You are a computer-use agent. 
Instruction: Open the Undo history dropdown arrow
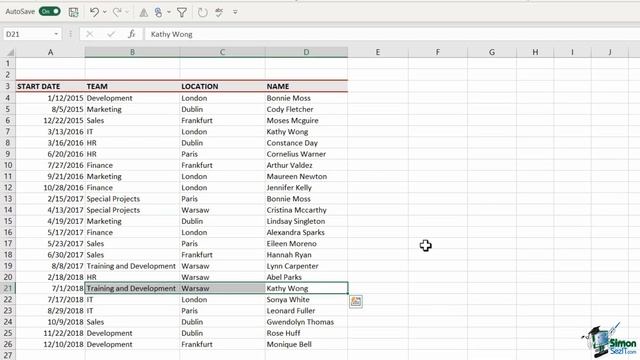tap(105, 12)
